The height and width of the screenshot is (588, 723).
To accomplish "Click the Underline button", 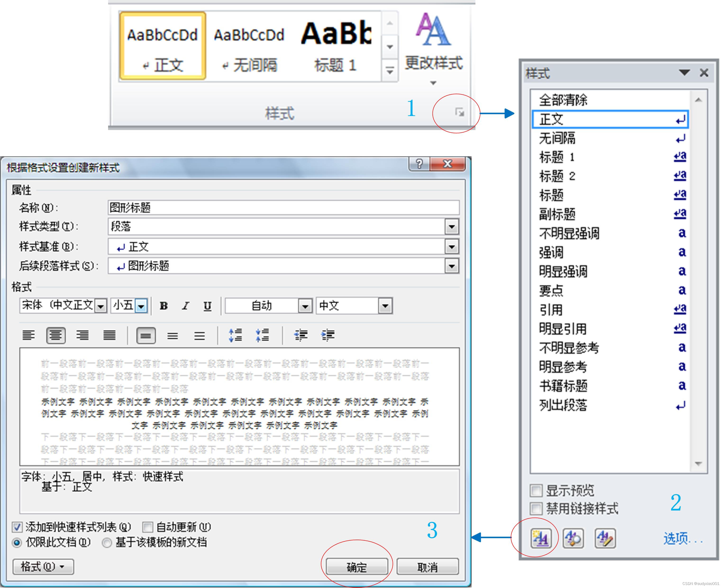I will point(207,306).
